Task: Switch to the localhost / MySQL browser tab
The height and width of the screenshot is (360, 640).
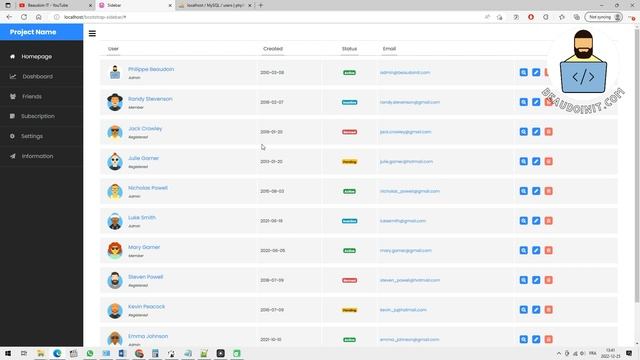Action: (x=215, y=5)
